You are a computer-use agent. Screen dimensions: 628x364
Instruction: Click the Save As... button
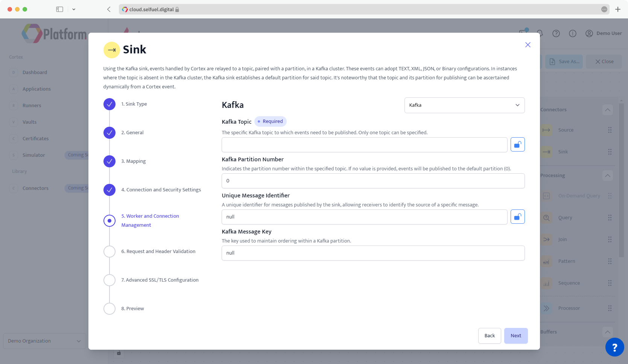coord(564,62)
